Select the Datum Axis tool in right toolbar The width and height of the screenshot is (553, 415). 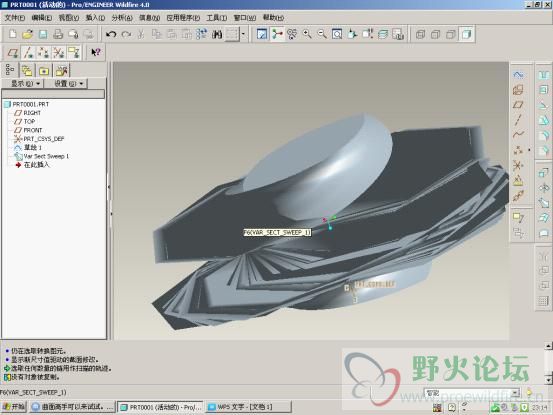518,120
